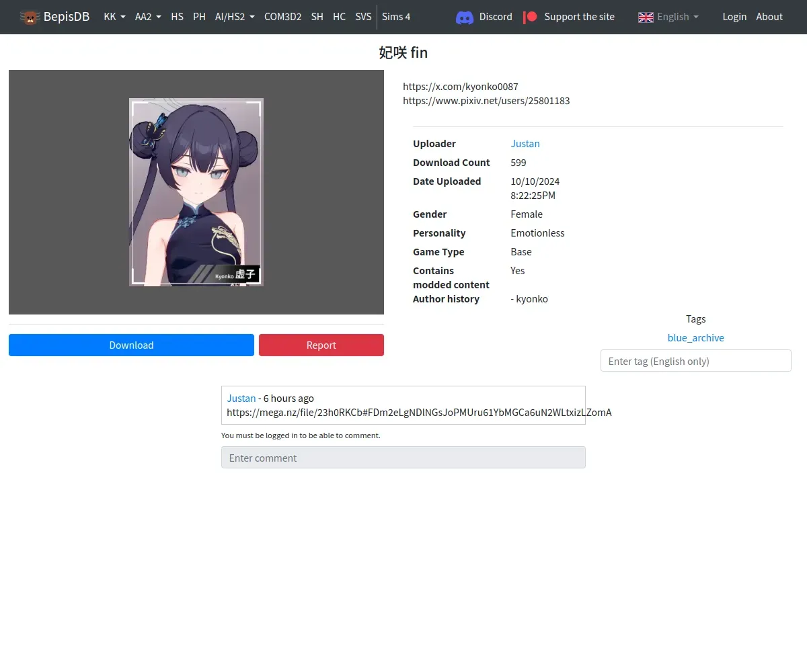The height and width of the screenshot is (672, 807).
Task: Open the KK dropdown menu
Action: [115, 17]
